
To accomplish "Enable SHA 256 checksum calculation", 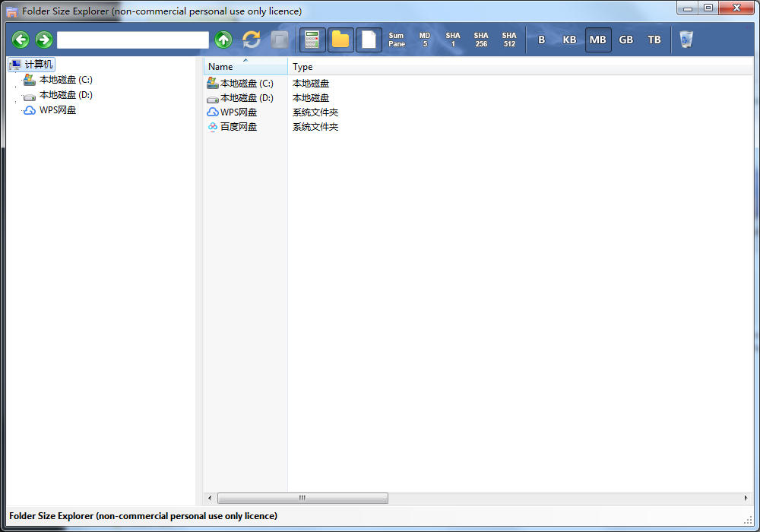I will [481, 40].
